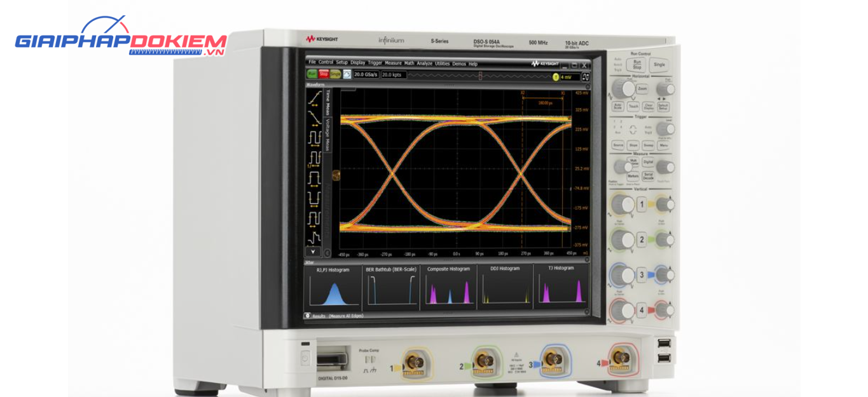
Task: Select the fourth measurement icon, square wave
Action: [314, 159]
